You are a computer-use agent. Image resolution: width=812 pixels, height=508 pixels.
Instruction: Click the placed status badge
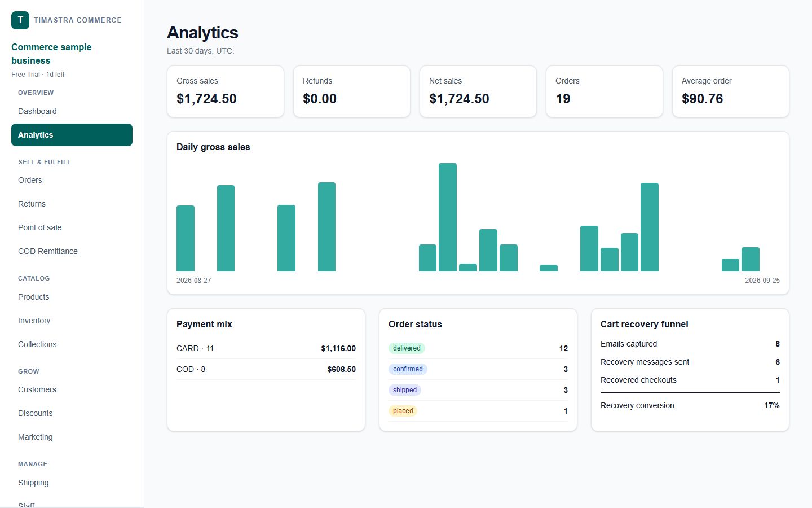pyautogui.click(x=403, y=411)
